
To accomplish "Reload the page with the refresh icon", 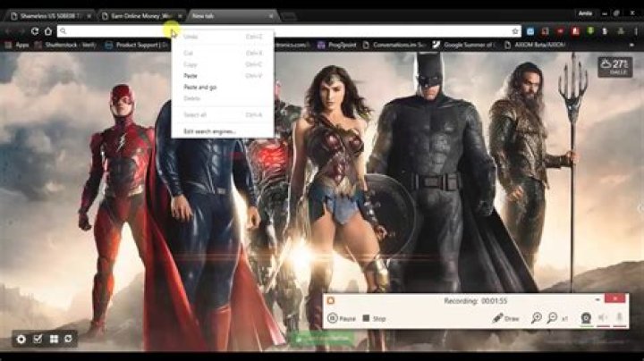I will [x=35, y=31].
